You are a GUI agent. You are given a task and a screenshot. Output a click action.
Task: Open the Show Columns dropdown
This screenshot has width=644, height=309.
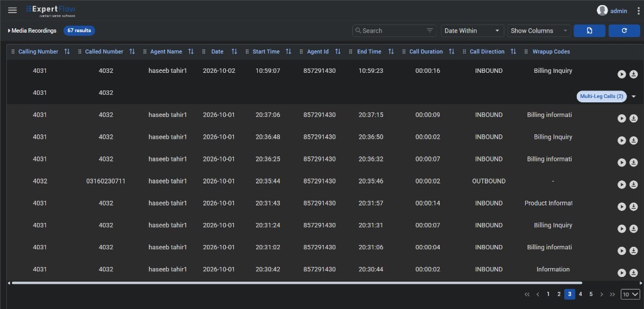point(539,31)
